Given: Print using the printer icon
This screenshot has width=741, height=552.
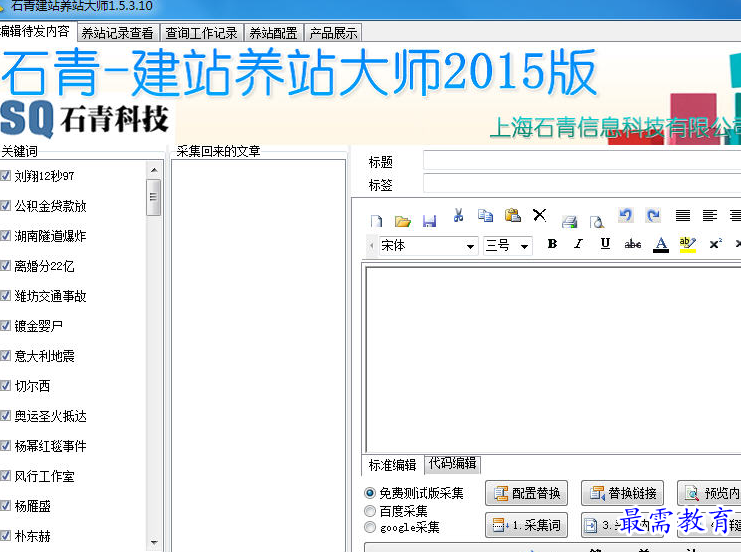Looking at the screenshot, I should [569, 221].
